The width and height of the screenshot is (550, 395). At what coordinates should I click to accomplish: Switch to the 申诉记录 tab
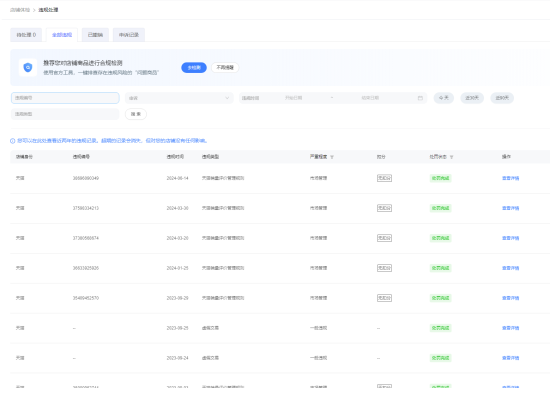(x=129, y=35)
